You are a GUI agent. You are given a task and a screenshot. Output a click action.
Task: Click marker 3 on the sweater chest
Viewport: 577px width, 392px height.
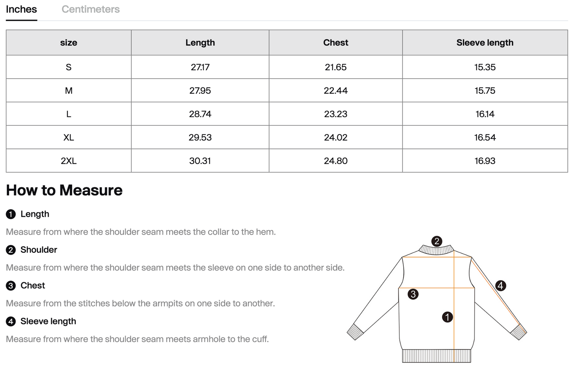click(413, 294)
